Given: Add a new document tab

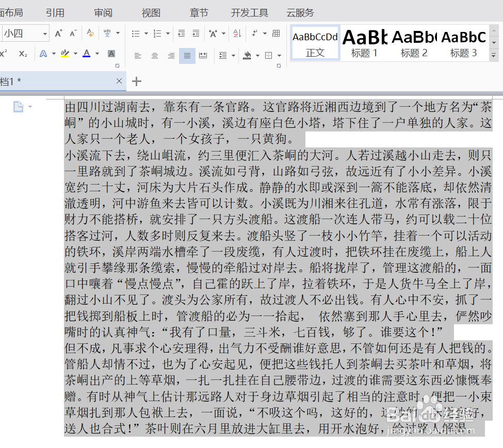Looking at the screenshot, I should 137,81.
